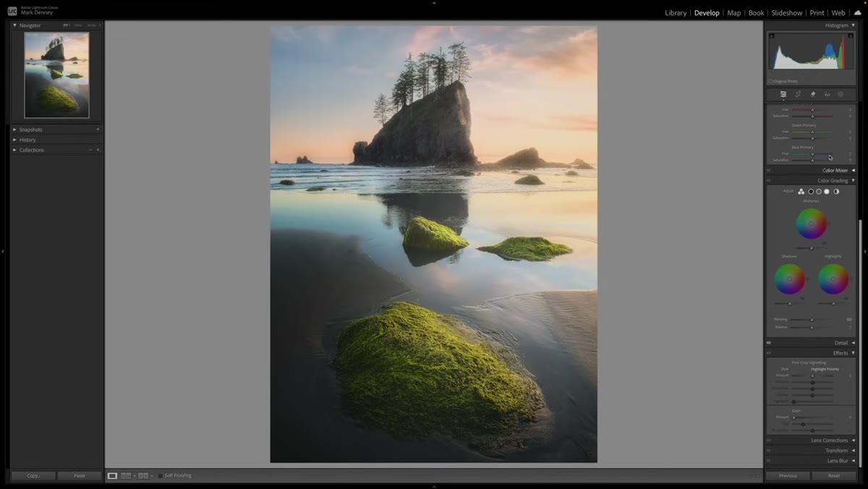Viewport: 868px width, 489px height.
Task: Select the Global Color Grading adjust circle
Action: tap(836, 192)
